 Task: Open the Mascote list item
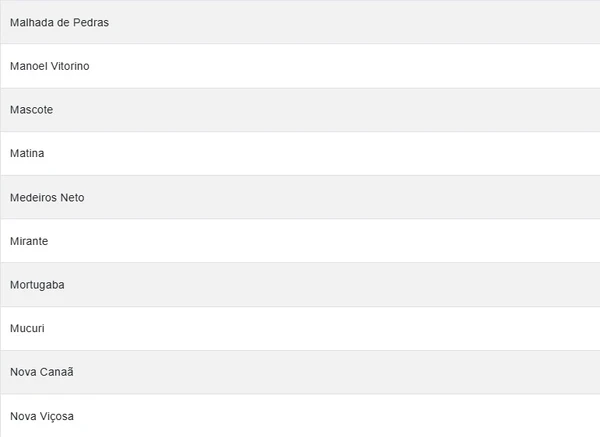[31, 110]
